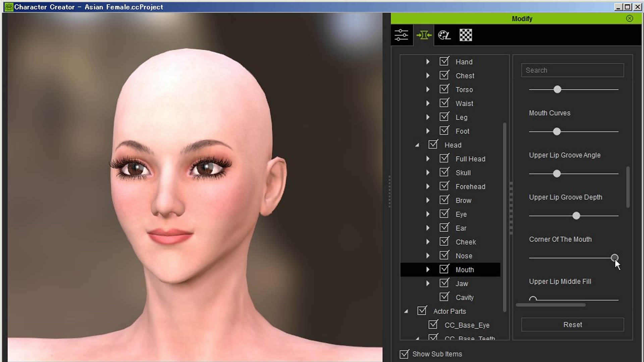Image resolution: width=644 pixels, height=362 pixels.
Task: Select the morph modify tab icon
Action: [424, 35]
